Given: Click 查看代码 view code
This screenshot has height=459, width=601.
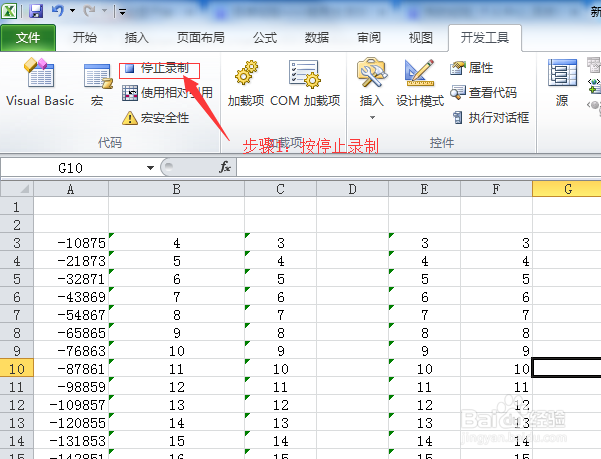Looking at the screenshot, I should click(484, 93).
